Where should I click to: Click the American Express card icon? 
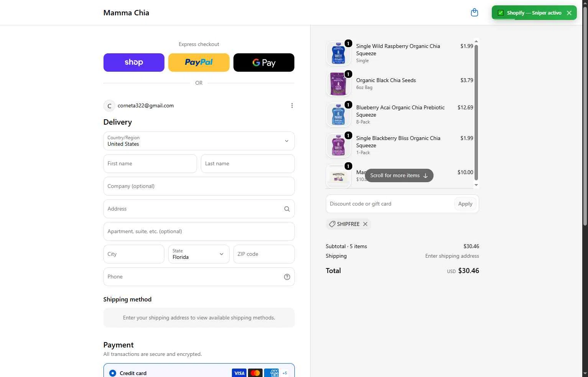point(272,373)
